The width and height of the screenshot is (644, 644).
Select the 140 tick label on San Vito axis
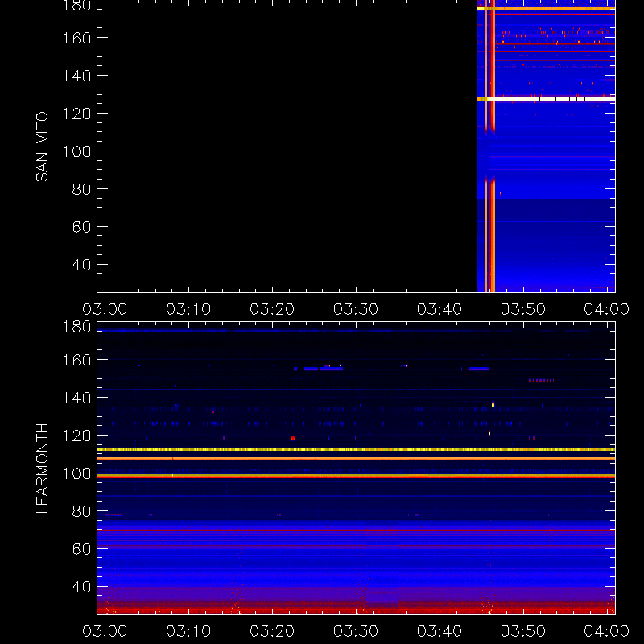pyautogui.click(x=76, y=76)
